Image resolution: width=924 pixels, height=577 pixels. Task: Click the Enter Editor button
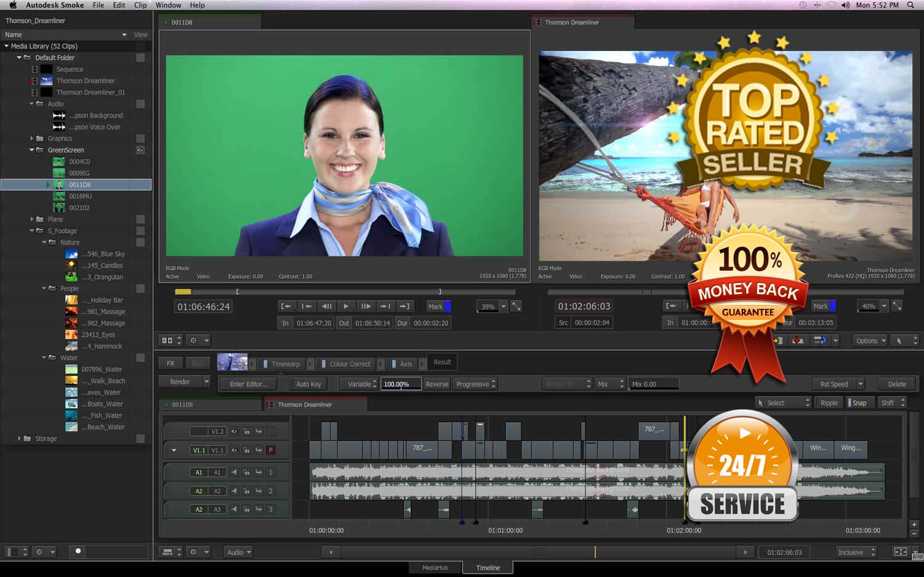click(248, 384)
